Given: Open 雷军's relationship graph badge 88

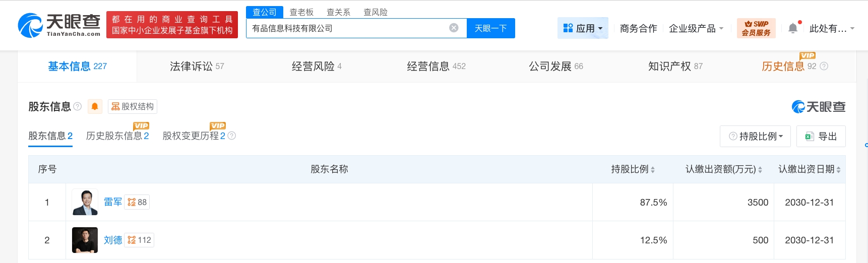Looking at the screenshot, I should click(137, 202).
